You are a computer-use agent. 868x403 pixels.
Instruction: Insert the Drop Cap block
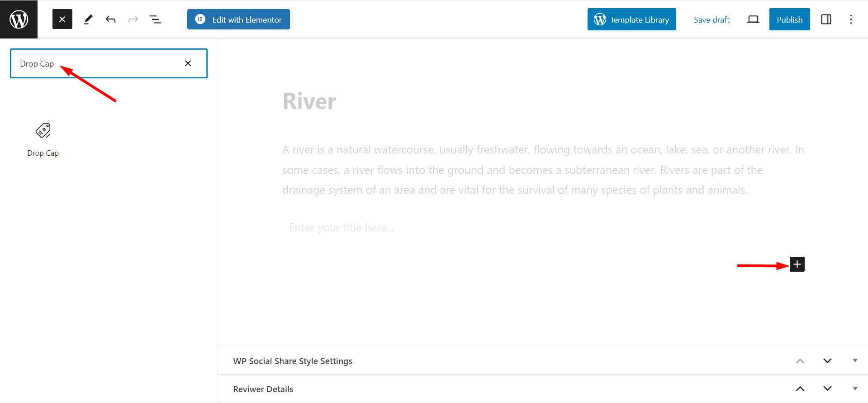click(x=43, y=139)
